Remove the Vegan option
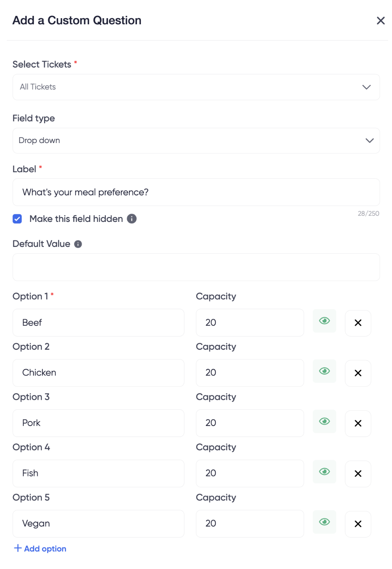The width and height of the screenshot is (392, 569). (358, 524)
